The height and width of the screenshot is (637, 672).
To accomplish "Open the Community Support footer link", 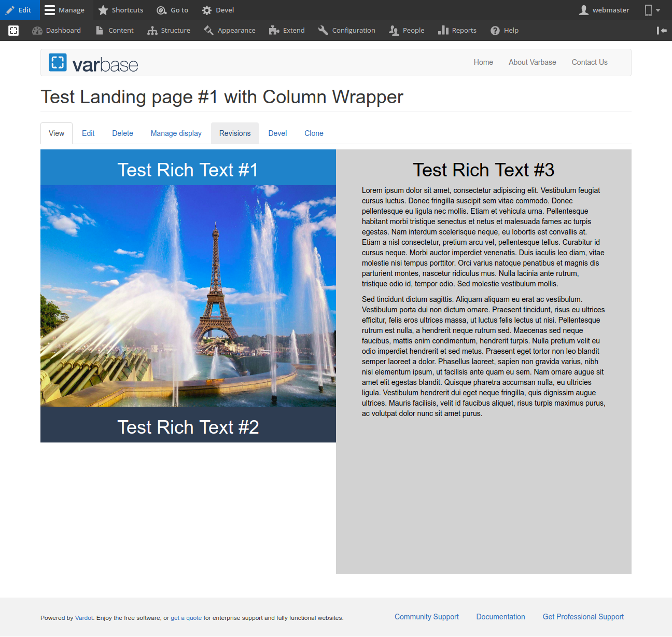I will pyautogui.click(x=427, y=617).
